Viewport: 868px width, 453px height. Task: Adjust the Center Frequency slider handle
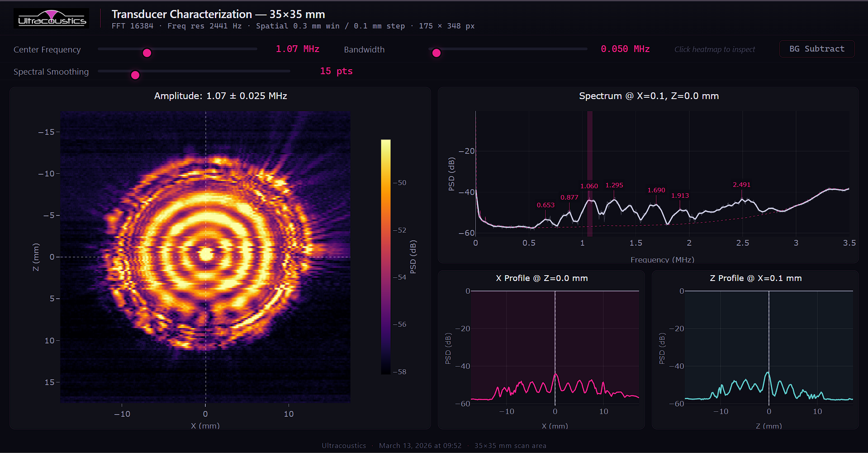(147, 52)
